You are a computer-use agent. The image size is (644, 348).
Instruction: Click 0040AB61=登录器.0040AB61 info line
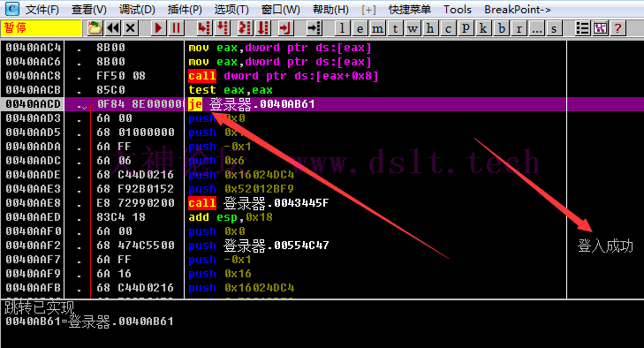pos(89,322)
